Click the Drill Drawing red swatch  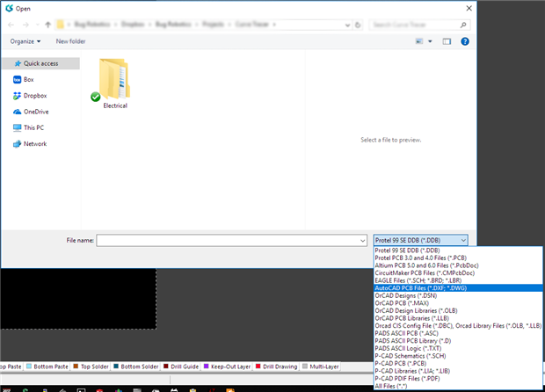(x=258, y=366)
